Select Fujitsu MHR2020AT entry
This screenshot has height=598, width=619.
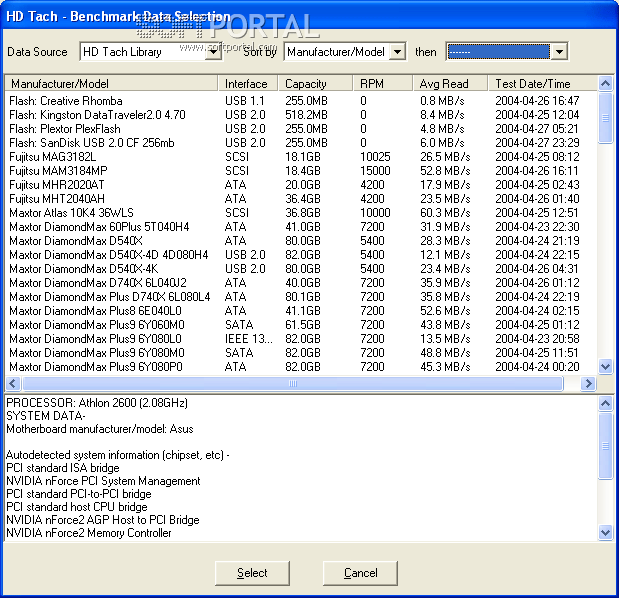pyautogui.click(x=301, y=185)
